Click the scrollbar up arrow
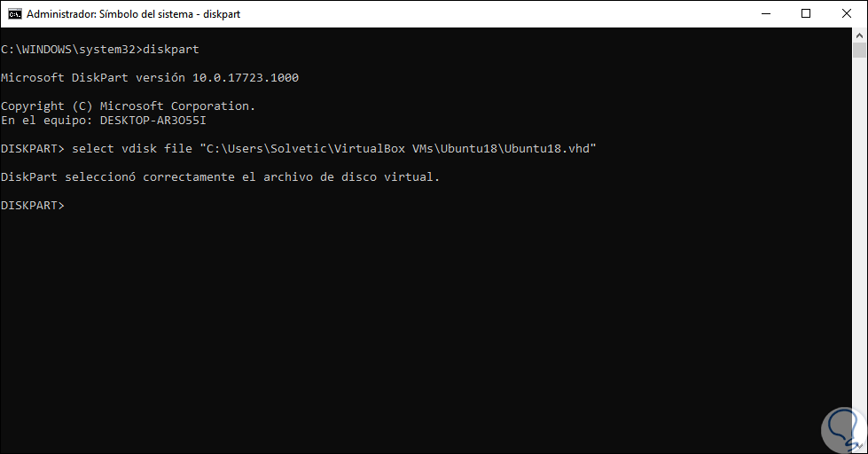 point(859,35)
